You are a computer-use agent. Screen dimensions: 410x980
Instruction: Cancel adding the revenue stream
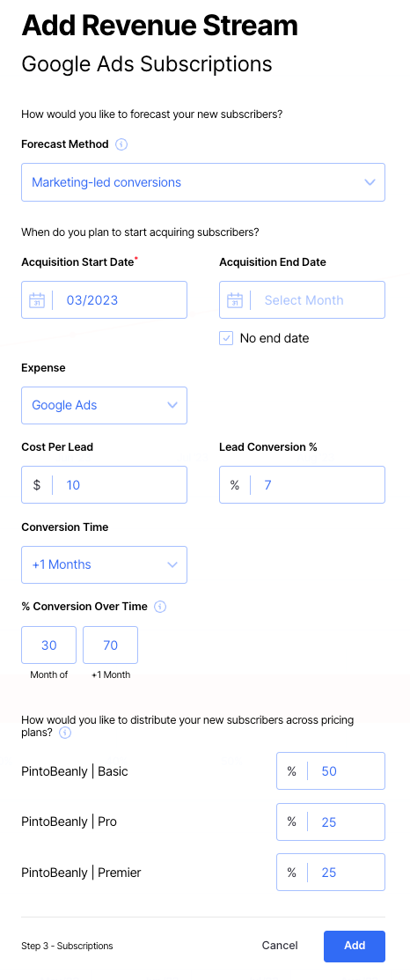pos(280,946)
